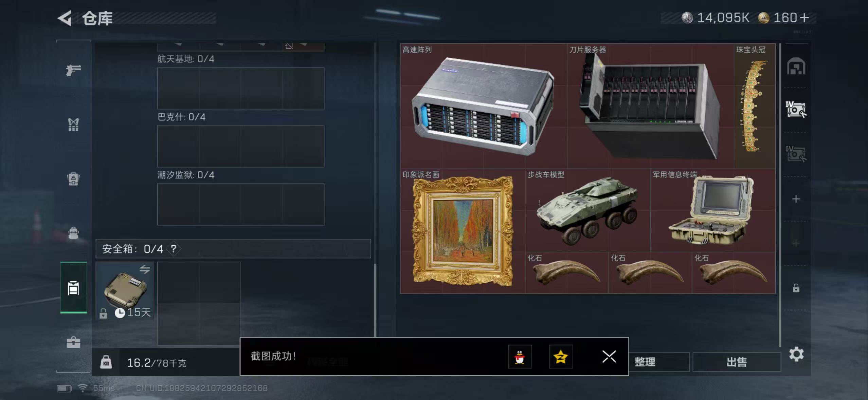This screenshot has height=400, width=868.
Task: Dismiss the 截图成功 screenshot notification
Action: (x=609, y=357)
